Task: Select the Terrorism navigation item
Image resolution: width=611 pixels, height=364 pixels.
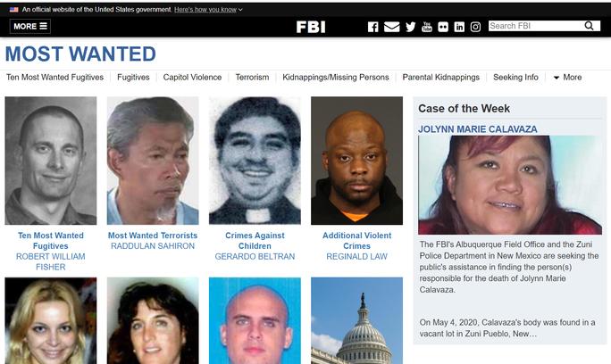Action: tap(252, 77)
